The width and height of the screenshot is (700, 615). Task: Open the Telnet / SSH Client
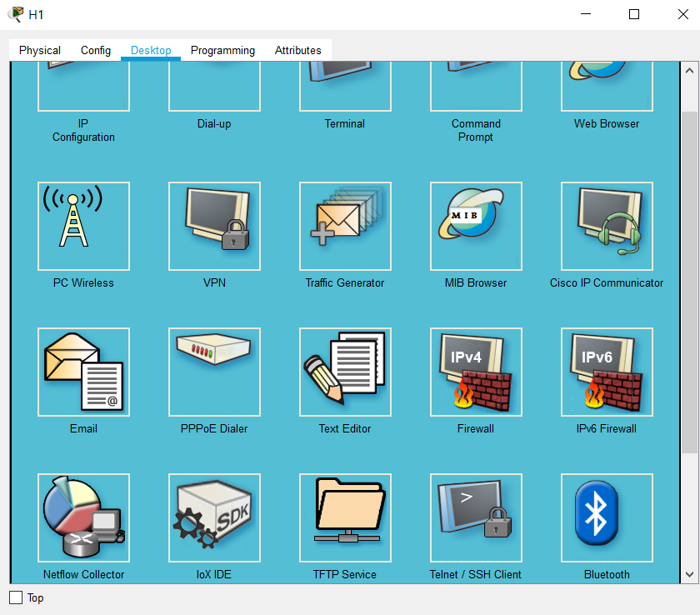point(476,518)
